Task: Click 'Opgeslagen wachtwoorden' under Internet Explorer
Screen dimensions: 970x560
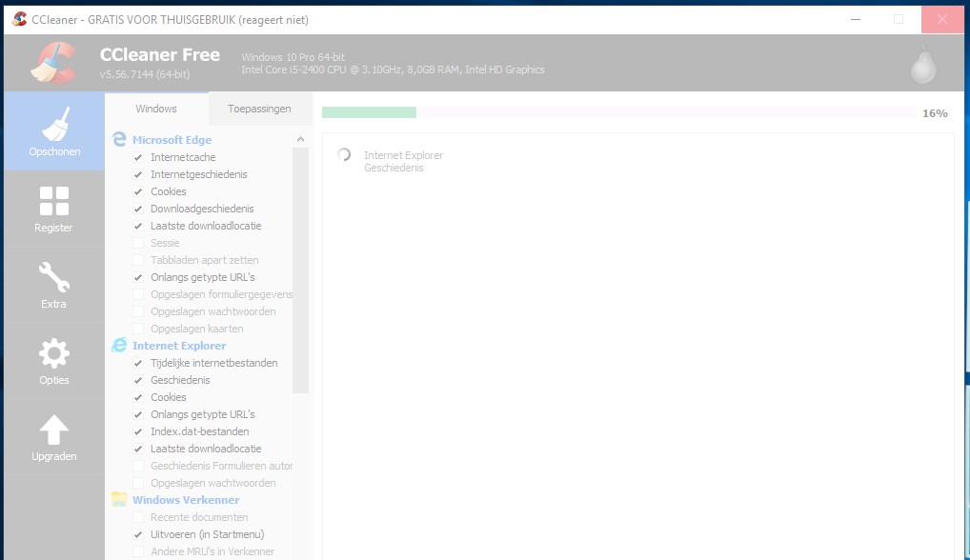Action: click(213, 483)
